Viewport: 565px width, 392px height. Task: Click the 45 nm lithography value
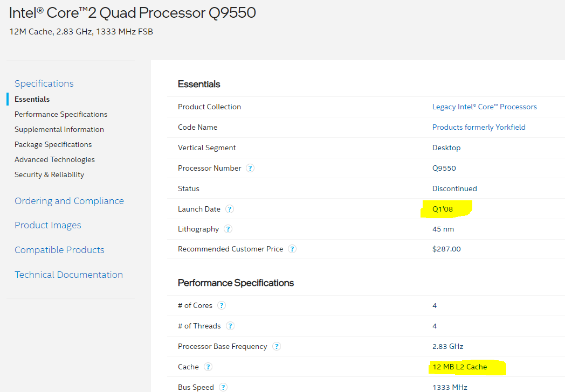[443, 229]
